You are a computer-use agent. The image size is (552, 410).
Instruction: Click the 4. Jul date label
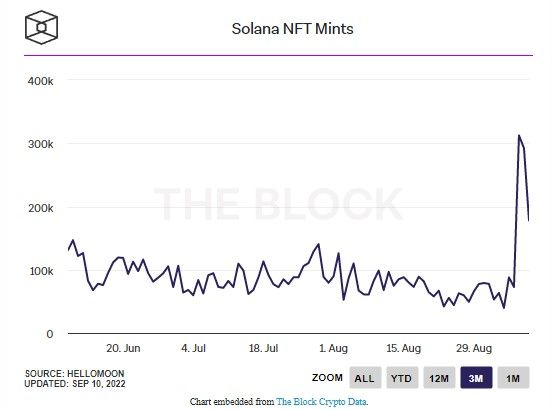click(193, 348)
